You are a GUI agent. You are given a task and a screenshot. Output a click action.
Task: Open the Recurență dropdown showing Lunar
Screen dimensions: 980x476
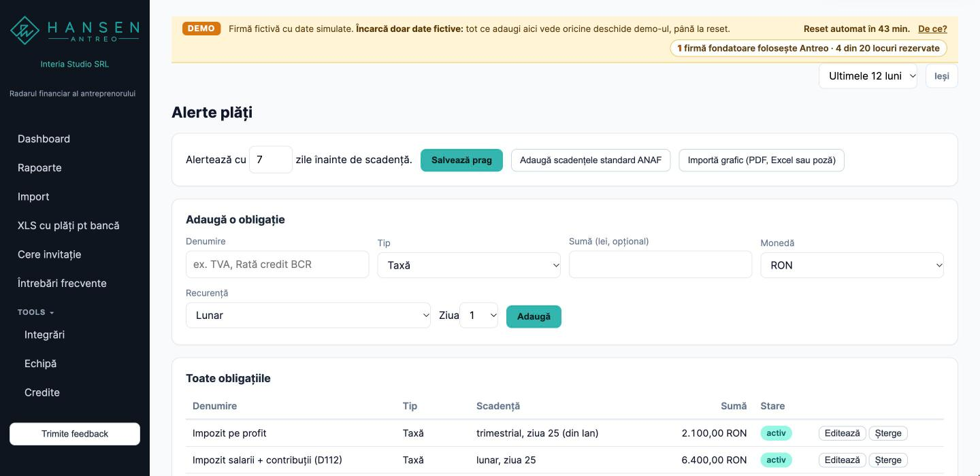tap(308, 316)
